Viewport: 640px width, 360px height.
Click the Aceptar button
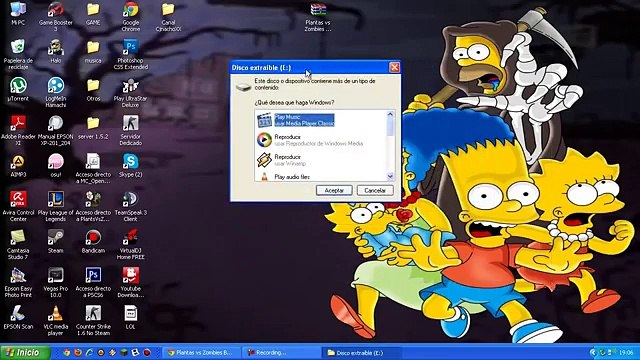334,190
